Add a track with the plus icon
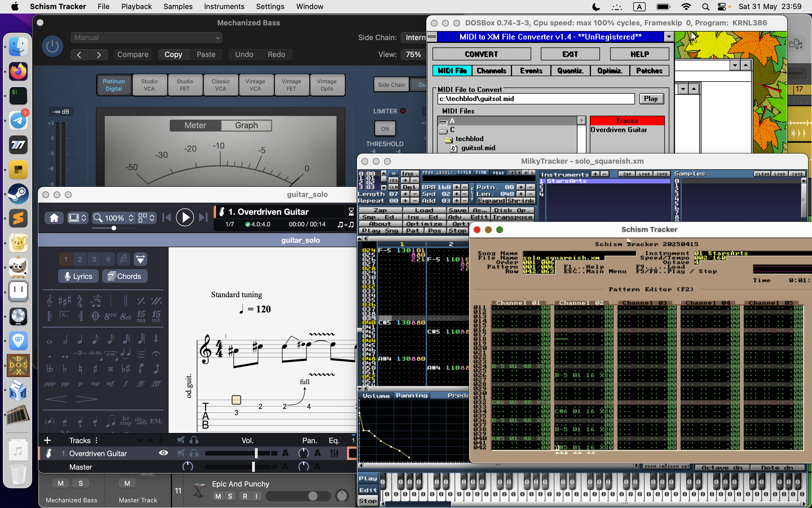Image resolution: width=812 pixels, height=508 pixels. pos(47,440)
